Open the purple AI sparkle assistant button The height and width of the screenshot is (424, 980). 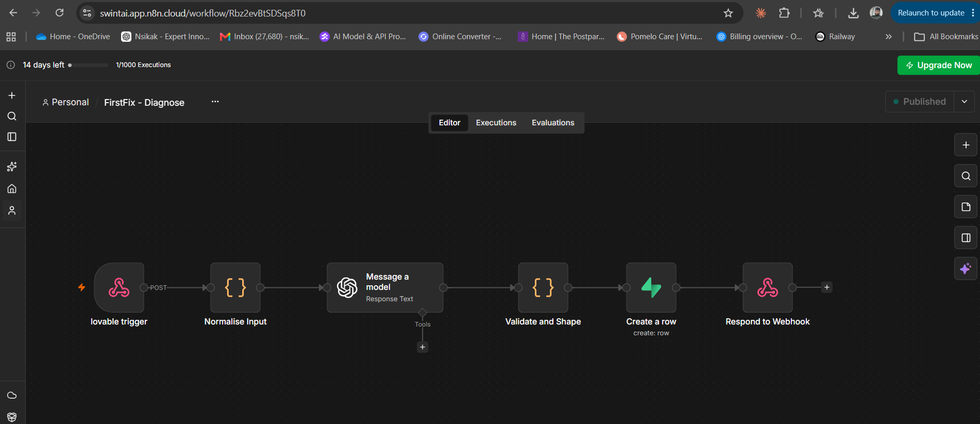[x=966, y=268]
